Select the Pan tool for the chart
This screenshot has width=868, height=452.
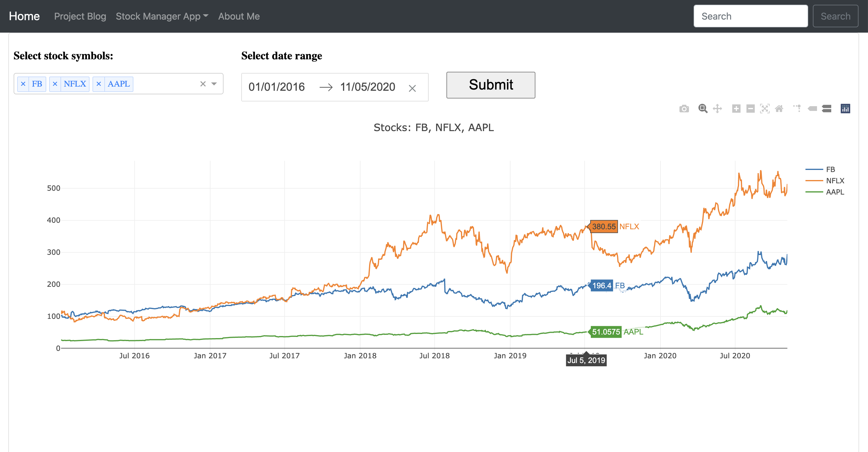pos(717,109)
